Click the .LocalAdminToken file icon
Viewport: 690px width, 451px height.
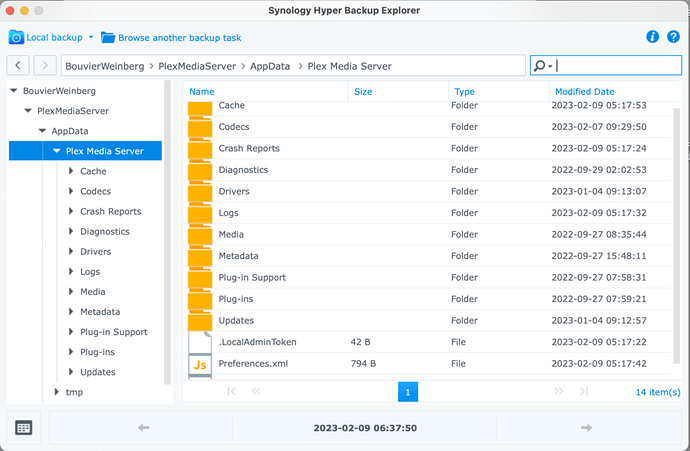(x=200, y=342)
